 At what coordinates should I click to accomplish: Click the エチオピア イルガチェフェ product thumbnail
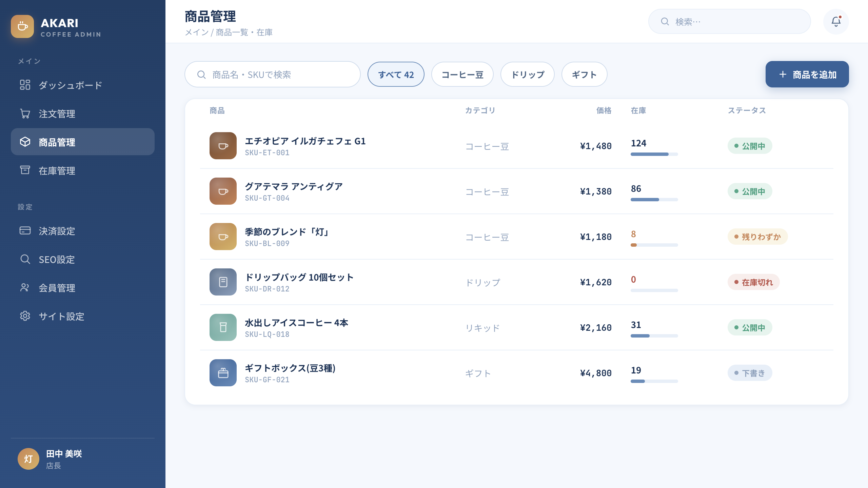click(223, 146)
